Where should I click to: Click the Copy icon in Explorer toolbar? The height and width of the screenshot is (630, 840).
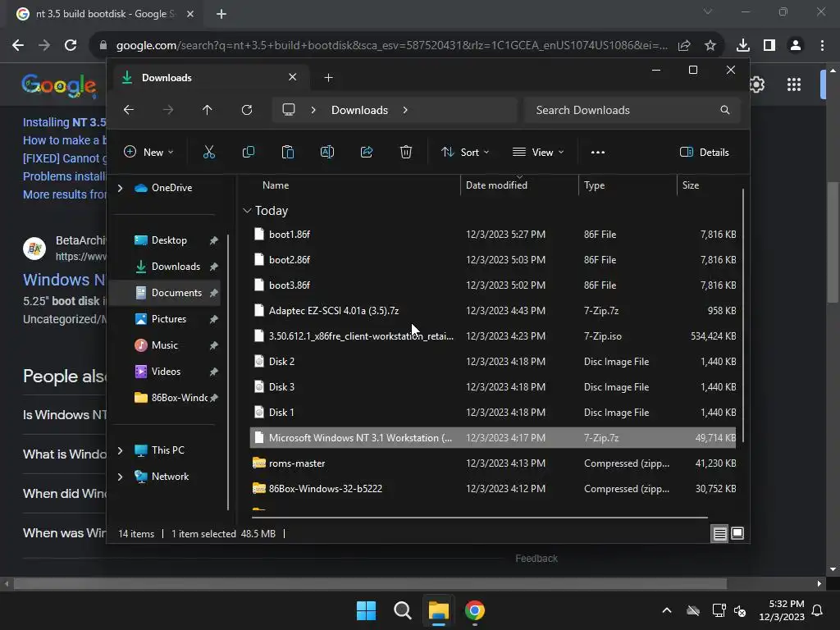coord(248,152)
